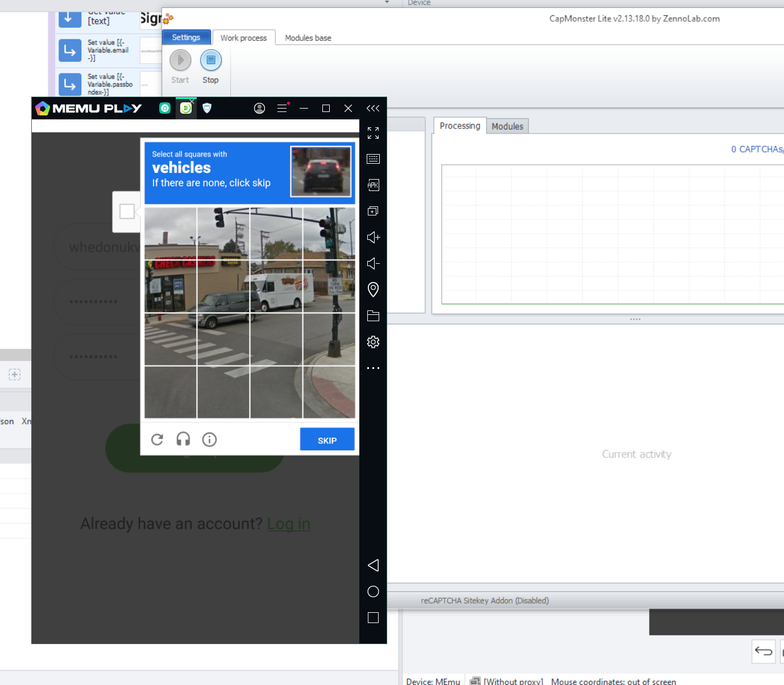Image resolution: width=784 pixels, height=685 pixels.
Task: Tap the Android home circle in MEmu
Action: (x=373, y=591)
